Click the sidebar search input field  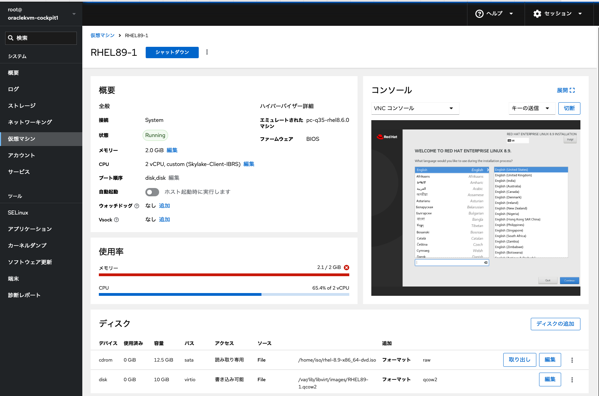[41, 38]
